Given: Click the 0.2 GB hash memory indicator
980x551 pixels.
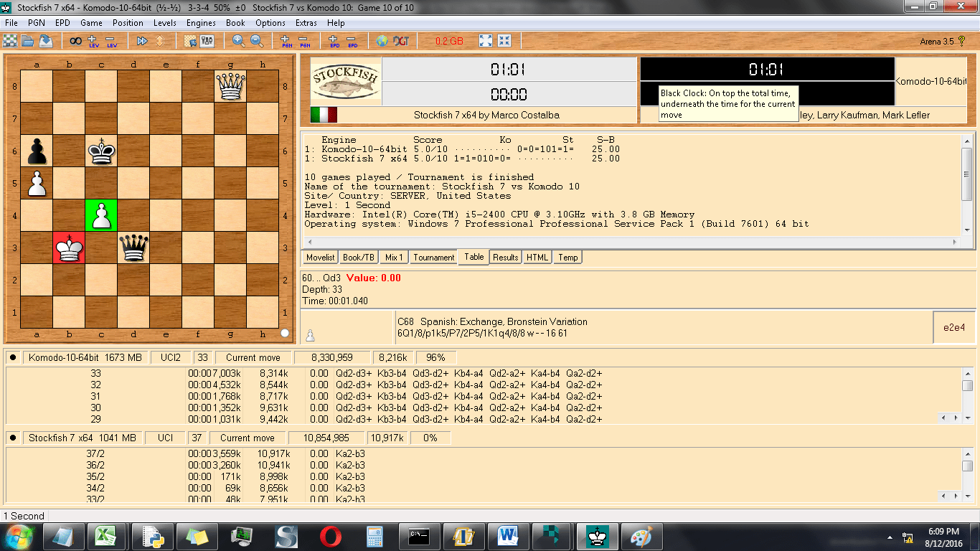Looking at the screenshot, I should (x=450, y=41).
